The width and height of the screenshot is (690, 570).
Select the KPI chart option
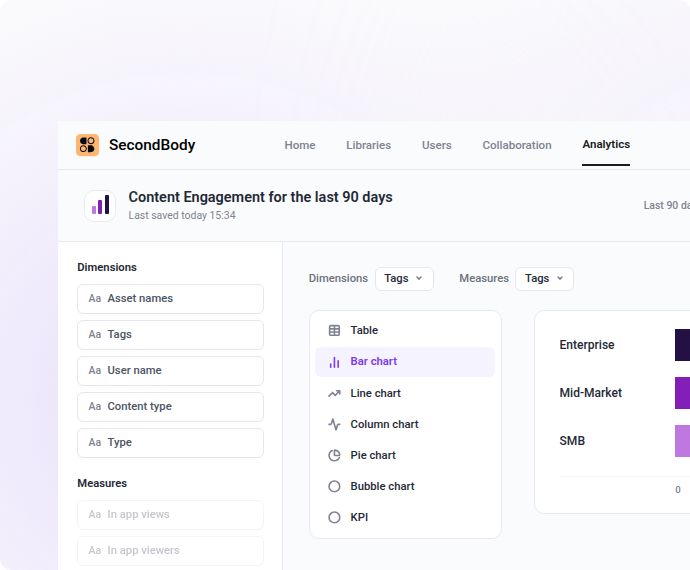[405, 517]
